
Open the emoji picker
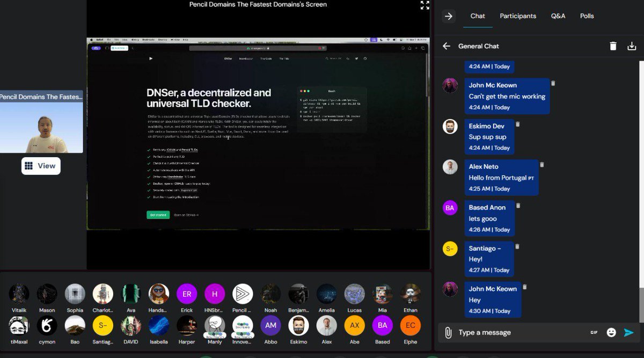click(611, 332)
